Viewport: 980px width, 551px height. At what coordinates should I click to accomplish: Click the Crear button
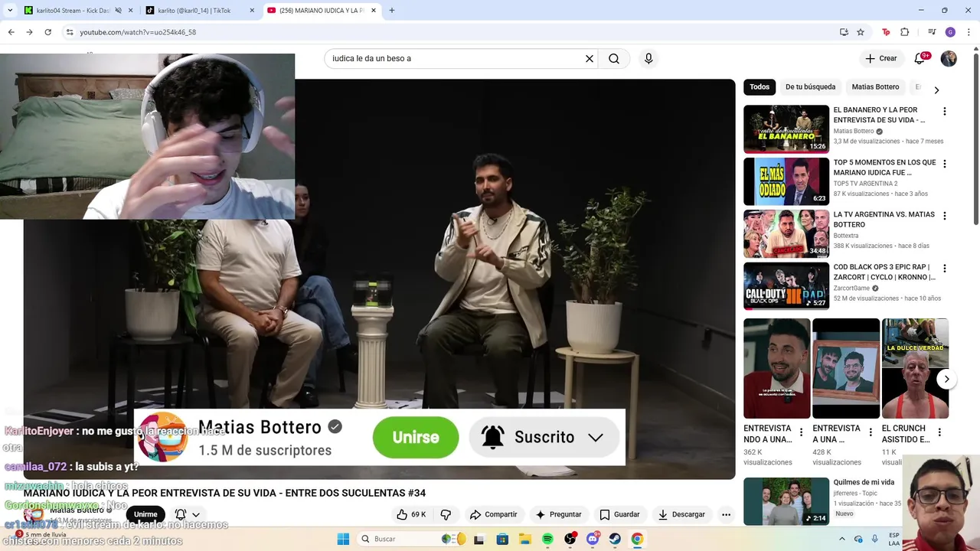pos(880,58)
